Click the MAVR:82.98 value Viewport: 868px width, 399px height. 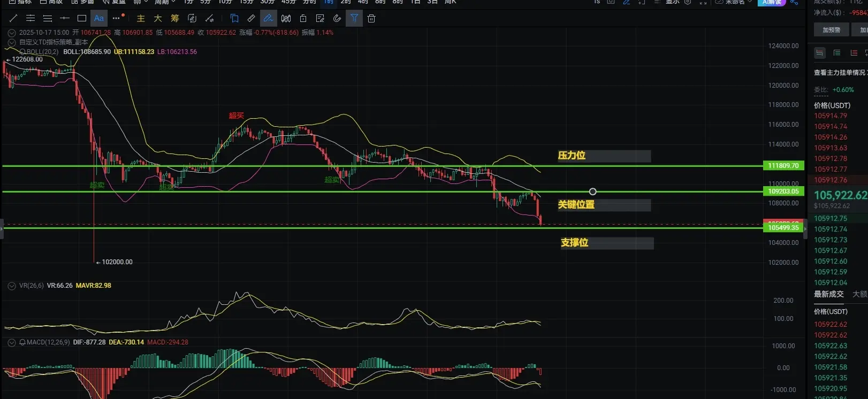point(94,286)
